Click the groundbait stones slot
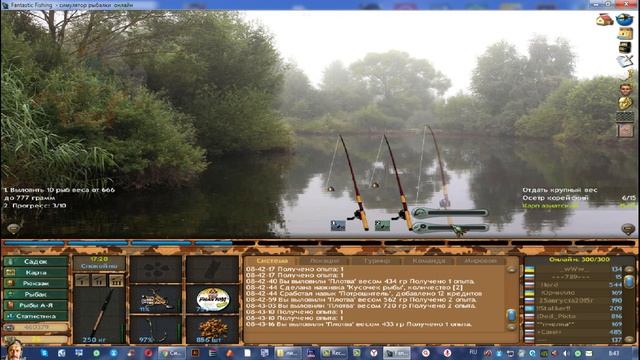Viewport: 640px width, 360px height. (156, 269)
